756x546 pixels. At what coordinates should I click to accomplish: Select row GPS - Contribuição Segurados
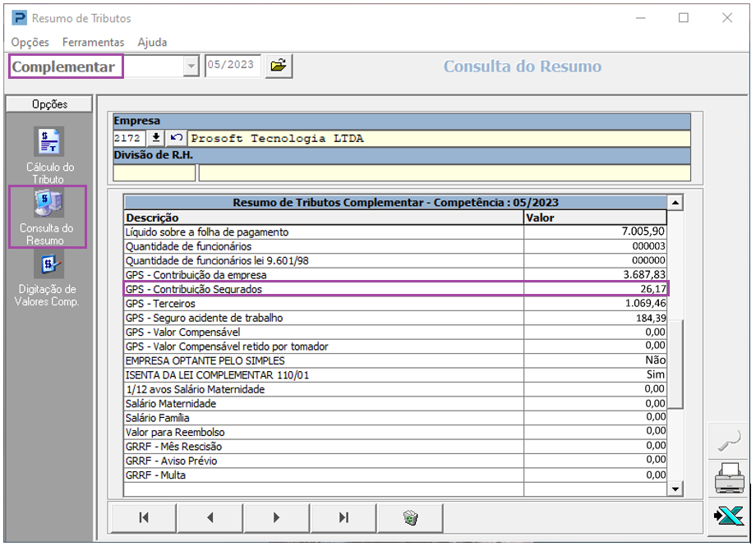395,289
